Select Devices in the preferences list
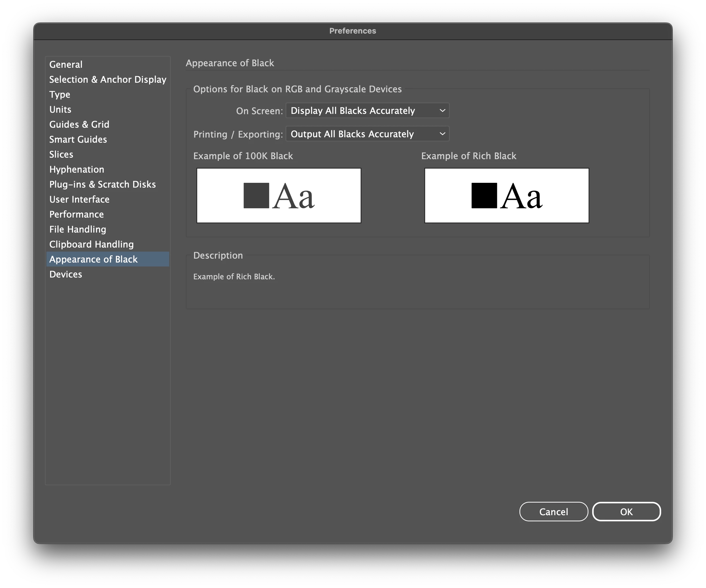Viewport: 706px width, 588px height. coord(66,275)
